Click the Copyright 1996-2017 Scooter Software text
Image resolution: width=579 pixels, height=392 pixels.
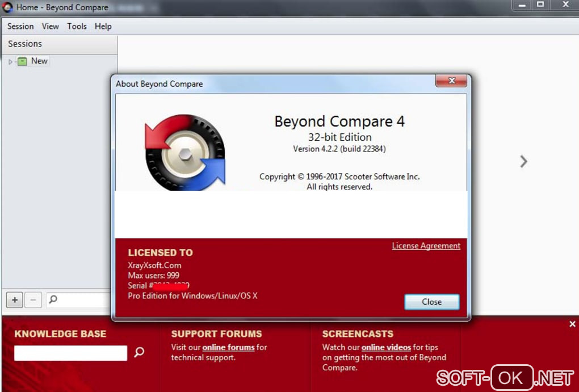[339, 177]
